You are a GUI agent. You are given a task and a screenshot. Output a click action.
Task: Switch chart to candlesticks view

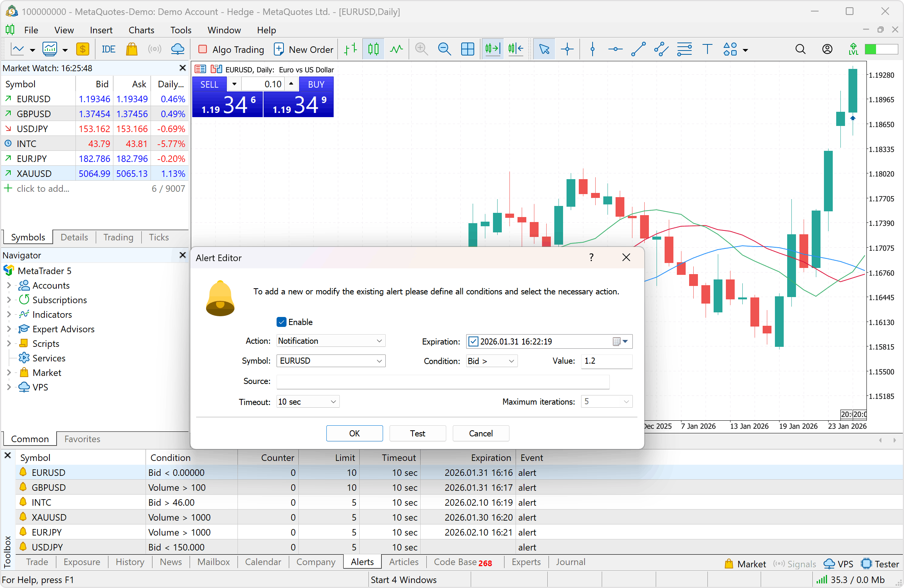[x=373, y=49]
